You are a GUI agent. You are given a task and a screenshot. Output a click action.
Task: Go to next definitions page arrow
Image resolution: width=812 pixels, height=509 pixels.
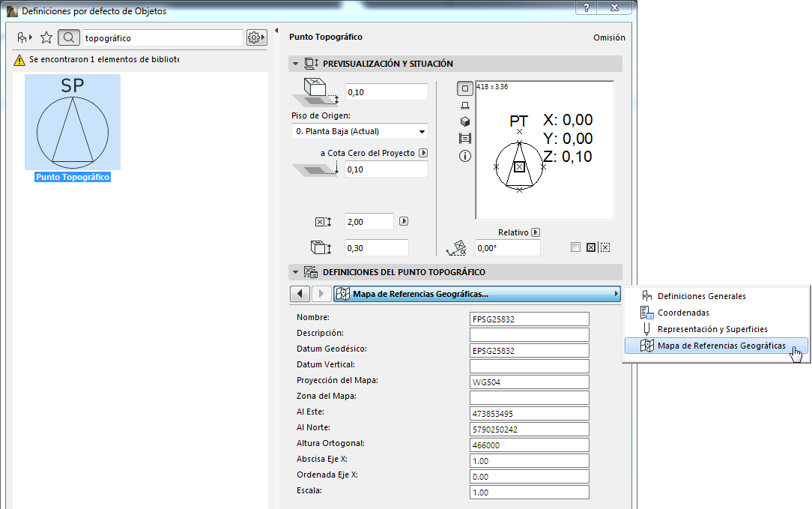pyautogui.click(x=321, y=294)
